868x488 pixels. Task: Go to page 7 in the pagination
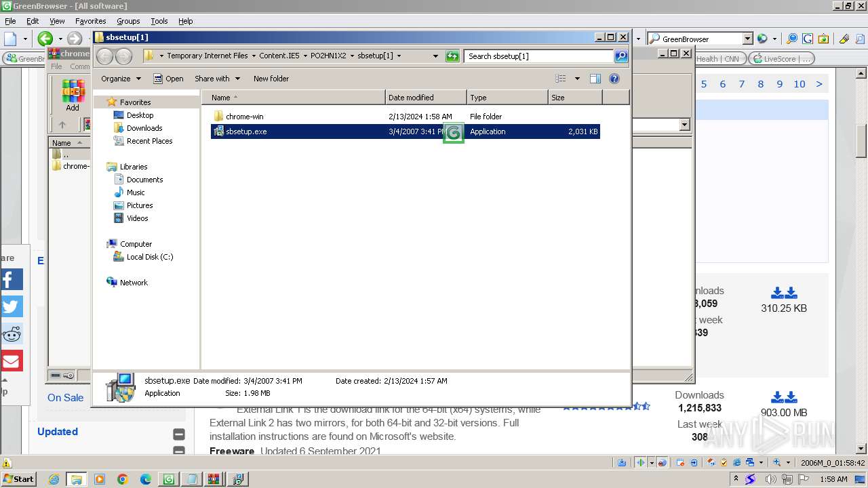(742, 84)
